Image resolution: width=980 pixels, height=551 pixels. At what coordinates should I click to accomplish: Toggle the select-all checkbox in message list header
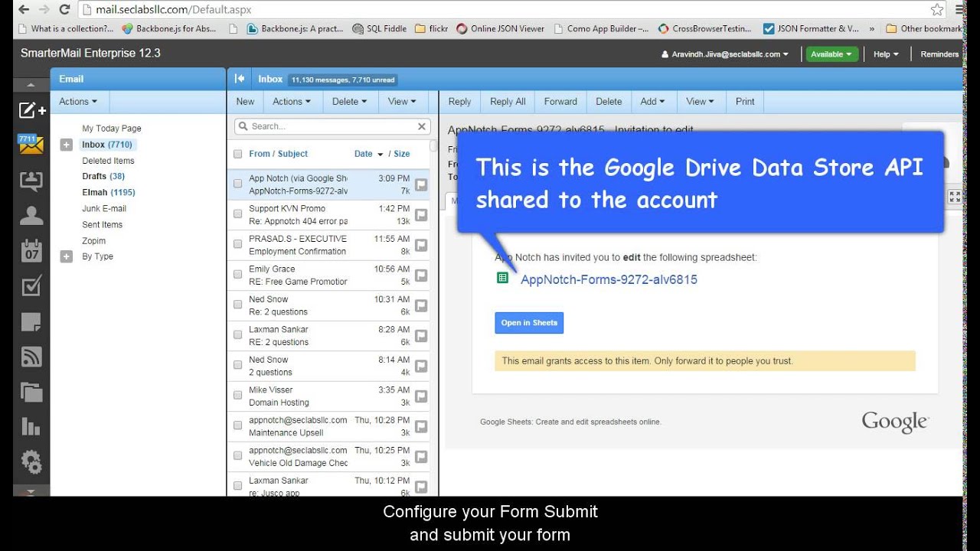point(237,154)
